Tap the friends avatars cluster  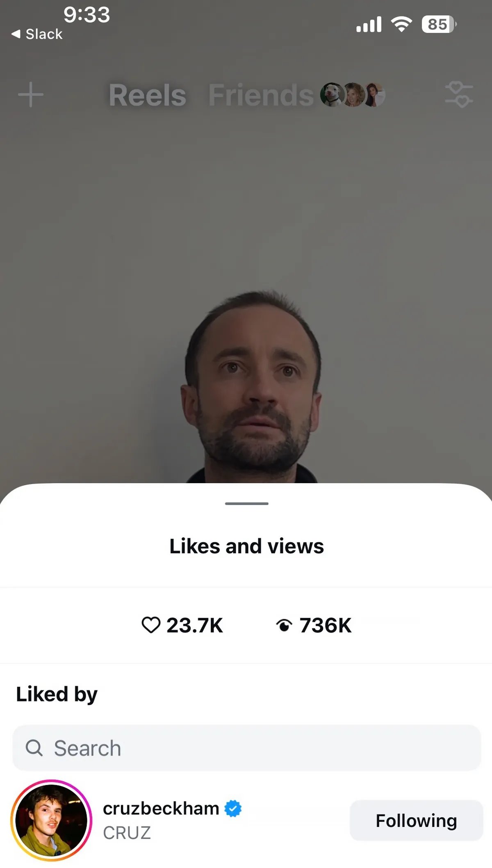pos(353,95)
